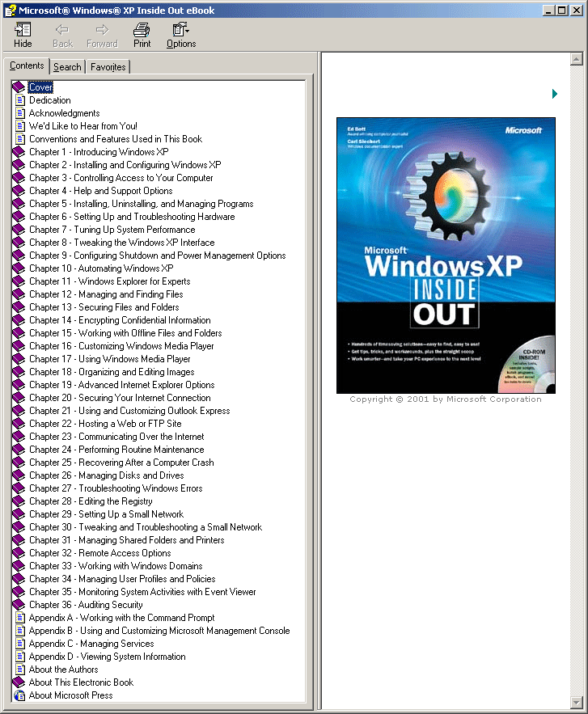The width and height of the screenshot is (588, 714).
Task: Click the book icon beside Chapter 31
Action: [x=19, y=539]
